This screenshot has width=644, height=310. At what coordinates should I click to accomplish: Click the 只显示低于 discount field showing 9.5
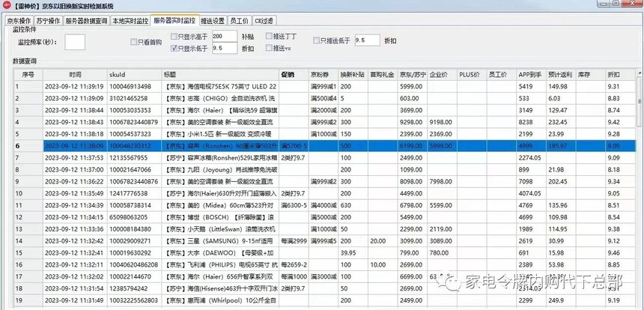(x=225, y=48)
